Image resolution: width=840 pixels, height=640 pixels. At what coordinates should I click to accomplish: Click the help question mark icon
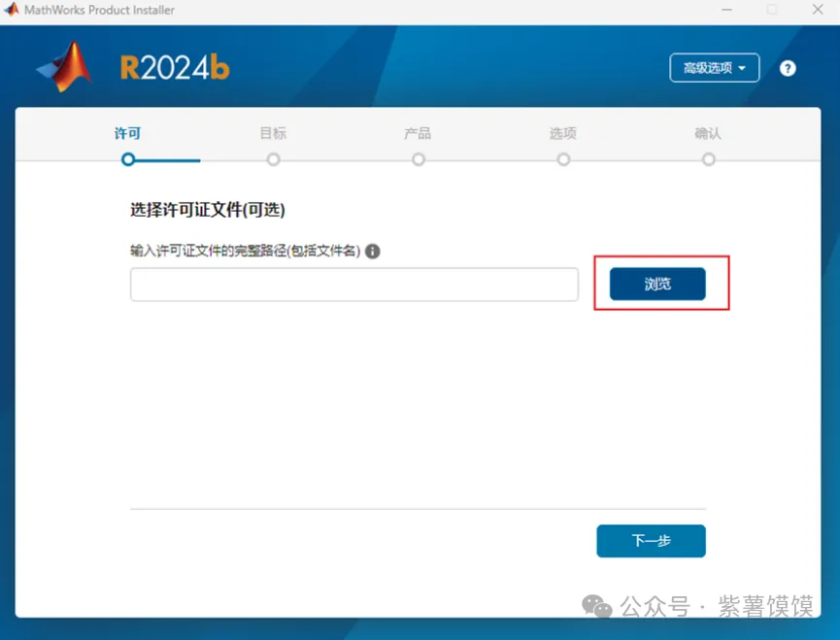788,68
